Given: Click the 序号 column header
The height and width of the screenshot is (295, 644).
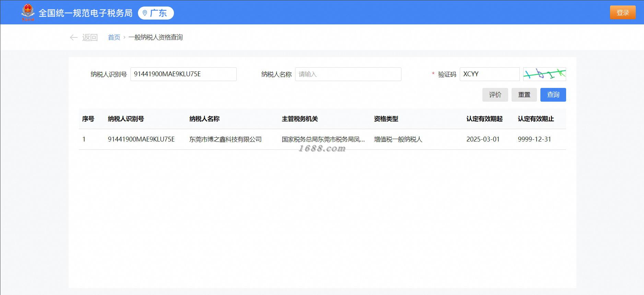Looking at the screenshot, I should pos(88,119).
